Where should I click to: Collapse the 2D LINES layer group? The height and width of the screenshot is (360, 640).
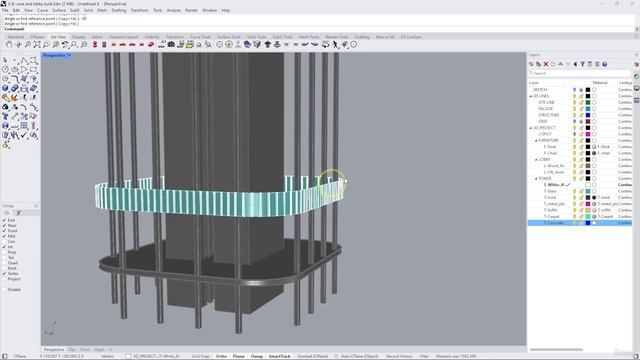coord(531,96)
